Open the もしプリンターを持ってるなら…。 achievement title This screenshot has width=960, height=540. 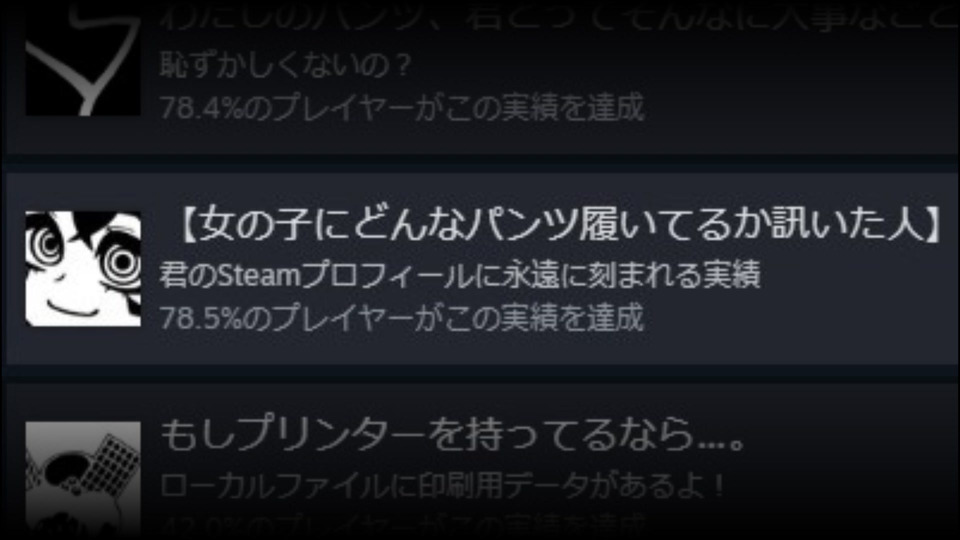click(x=452, y=434)
